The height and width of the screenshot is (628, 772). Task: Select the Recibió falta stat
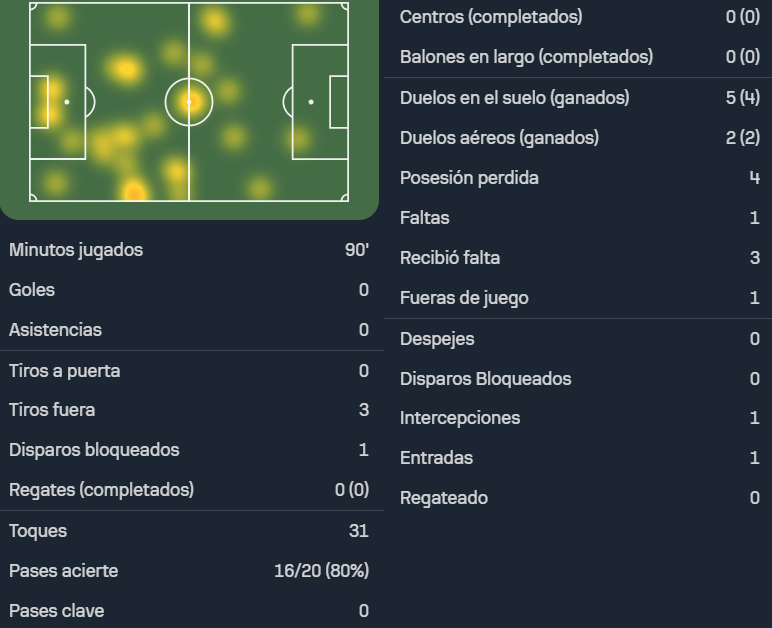coord(579,258)
